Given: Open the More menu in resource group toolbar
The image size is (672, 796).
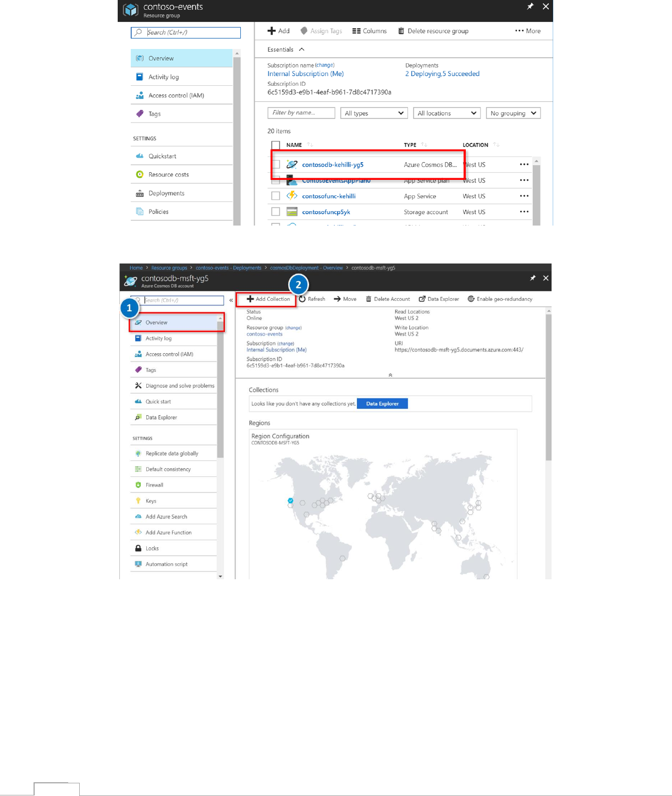Looking at the screenshot, I should point(528,31).
